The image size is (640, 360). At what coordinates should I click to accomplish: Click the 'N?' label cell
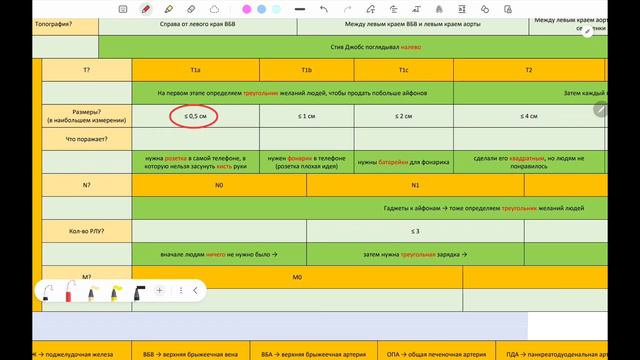pyautogui.click(x=87, y=185)
